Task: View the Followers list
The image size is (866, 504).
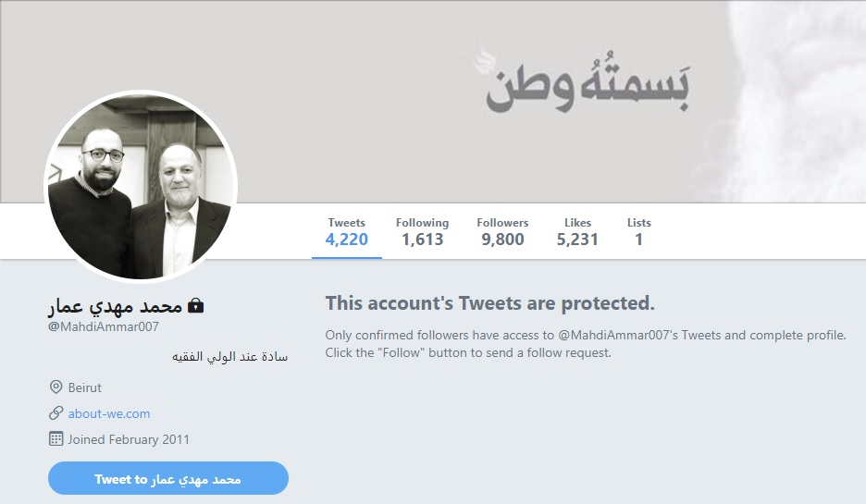Action: click(502, 231)
